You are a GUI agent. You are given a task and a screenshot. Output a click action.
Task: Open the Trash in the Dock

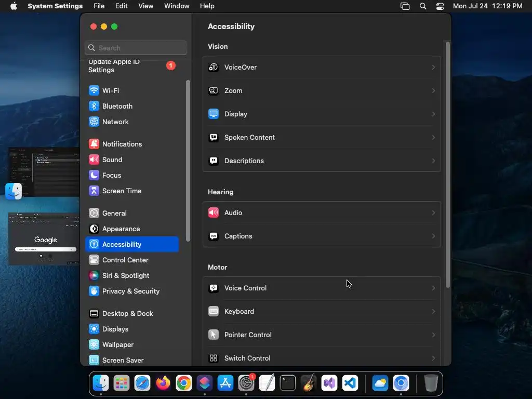[x=431, y=383]
